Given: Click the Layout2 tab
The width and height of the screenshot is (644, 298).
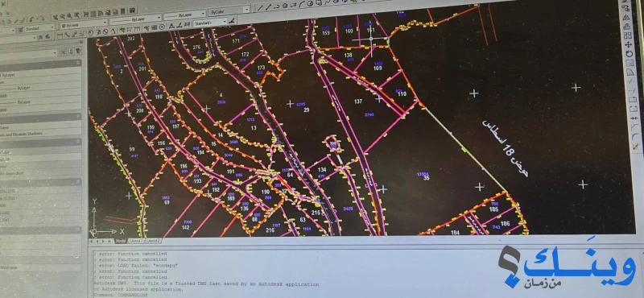Looking at the screenshot, I should [x=153, y=241].
